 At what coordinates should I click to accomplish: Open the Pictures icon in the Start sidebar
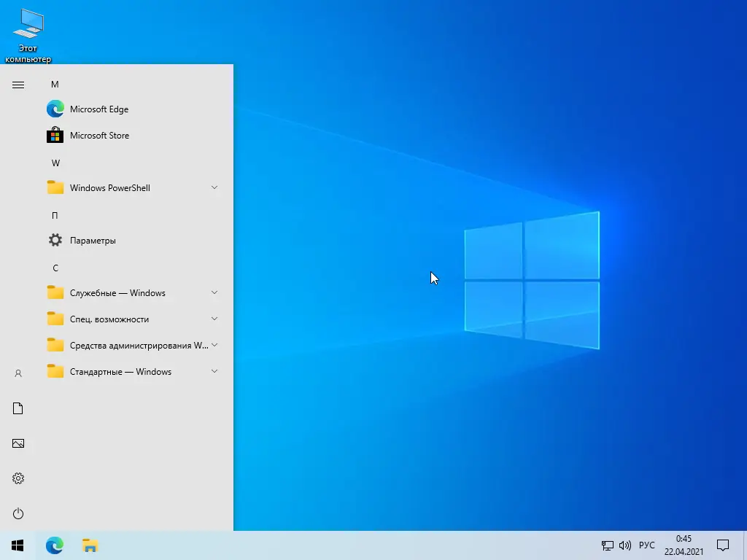[18, 443]
